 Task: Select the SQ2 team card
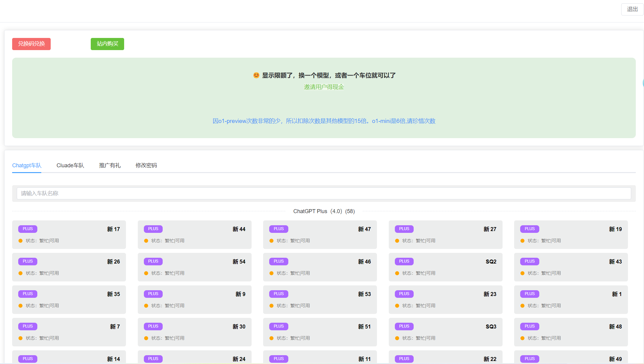coord(446,267)
